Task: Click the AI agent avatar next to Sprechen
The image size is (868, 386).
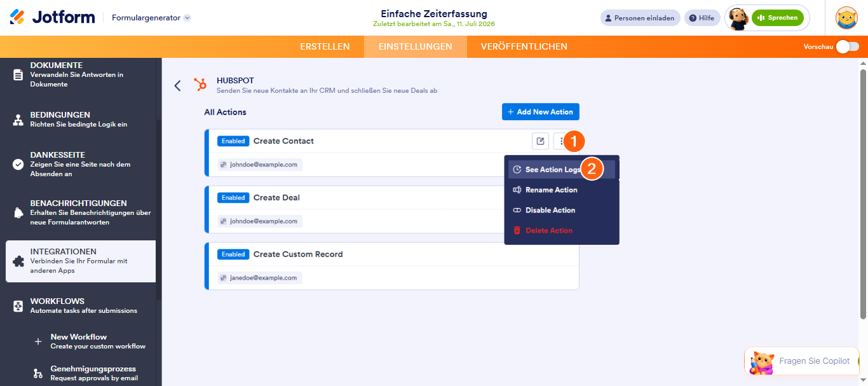Action: (x=738, y=18)
